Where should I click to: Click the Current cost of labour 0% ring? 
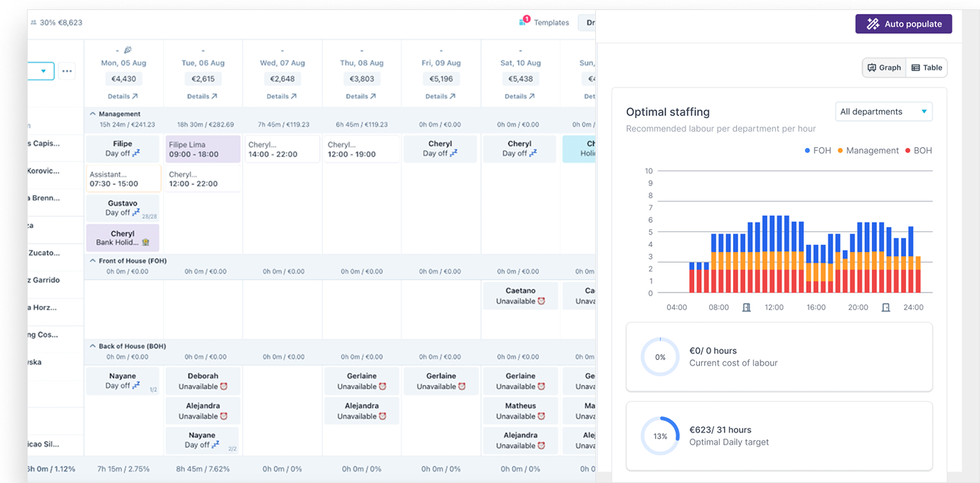coord(660,357)
